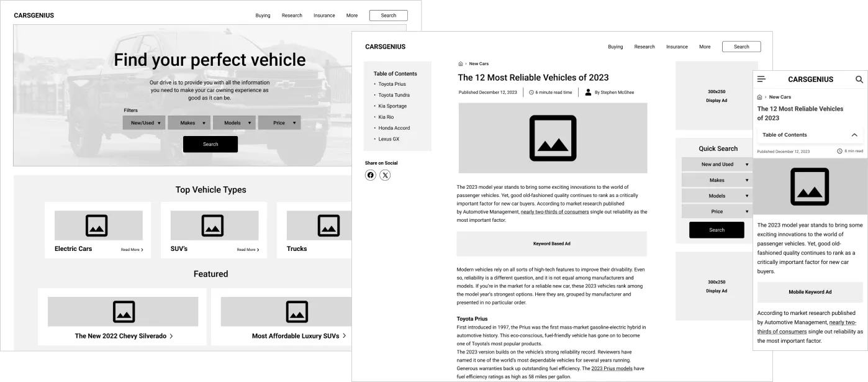Open the New/Used filter dropdown
868x382 pixels.
(144, 122)
